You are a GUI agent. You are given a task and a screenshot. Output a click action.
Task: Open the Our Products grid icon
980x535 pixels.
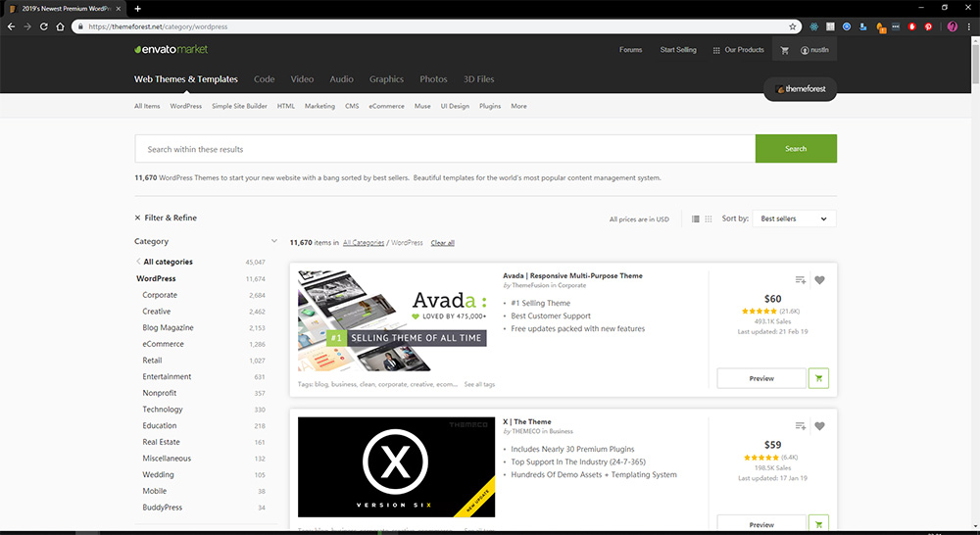click(716, 50)
